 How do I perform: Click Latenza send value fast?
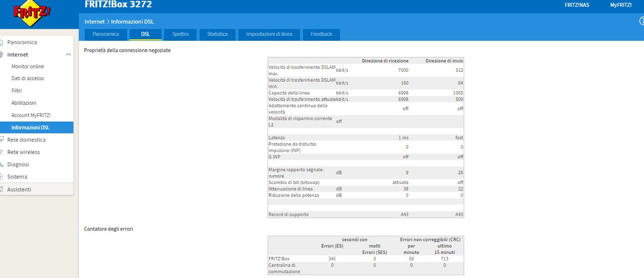tap(459, 138)
